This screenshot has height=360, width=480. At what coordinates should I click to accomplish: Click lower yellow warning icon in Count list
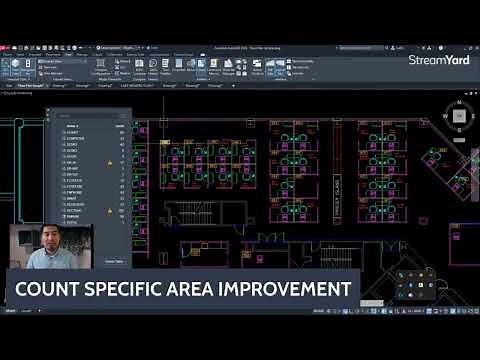[x=110, y=211]
